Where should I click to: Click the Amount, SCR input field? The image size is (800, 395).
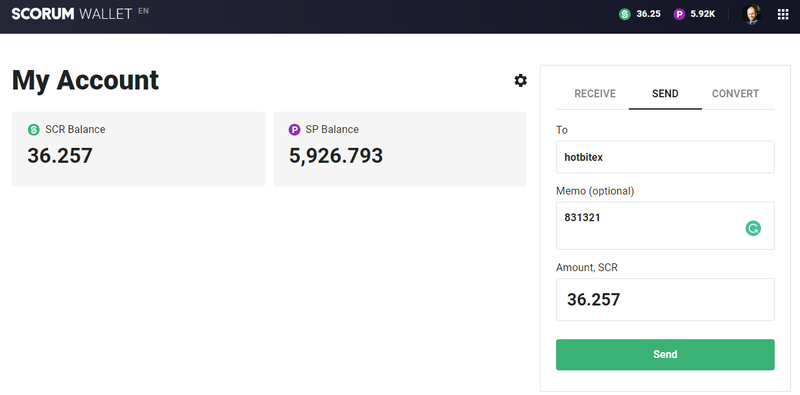tap(665, 300)
